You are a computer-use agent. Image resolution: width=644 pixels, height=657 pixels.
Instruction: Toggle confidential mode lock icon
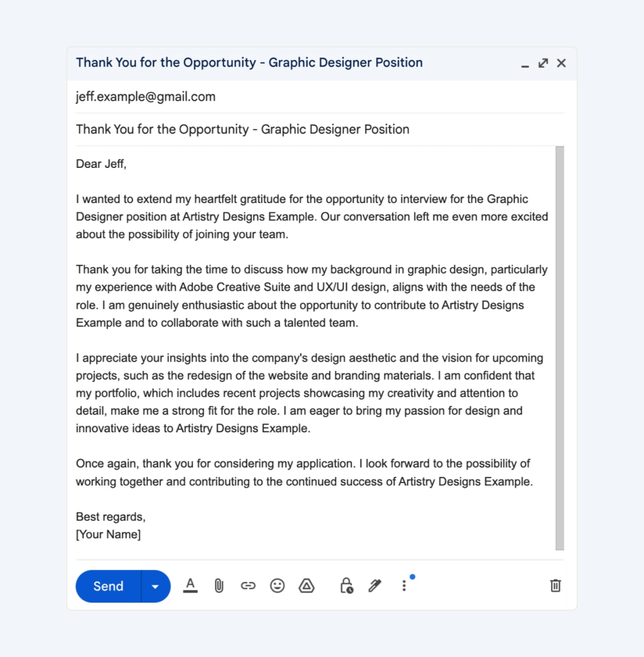[x=347, y=586]
